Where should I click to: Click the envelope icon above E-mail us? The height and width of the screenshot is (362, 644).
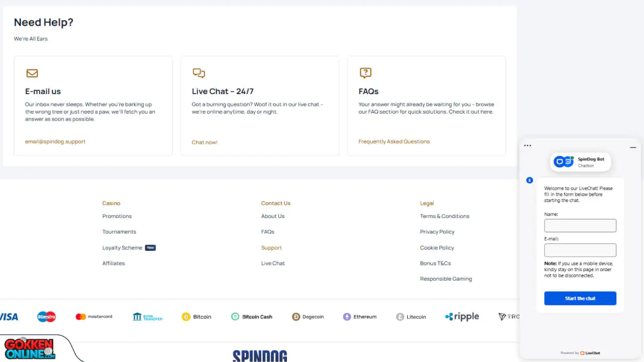[32, 73]
